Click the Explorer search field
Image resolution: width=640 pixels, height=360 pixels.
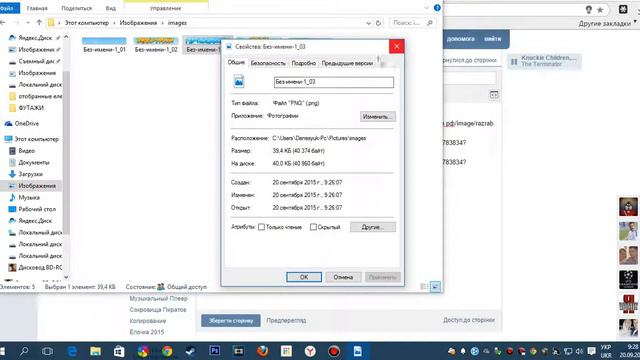[x=412, y=23]
